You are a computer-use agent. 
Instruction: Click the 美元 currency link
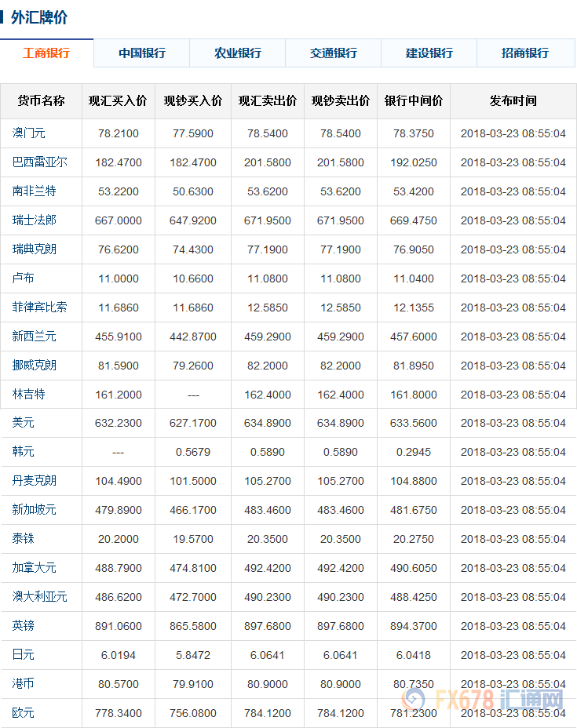24,423
